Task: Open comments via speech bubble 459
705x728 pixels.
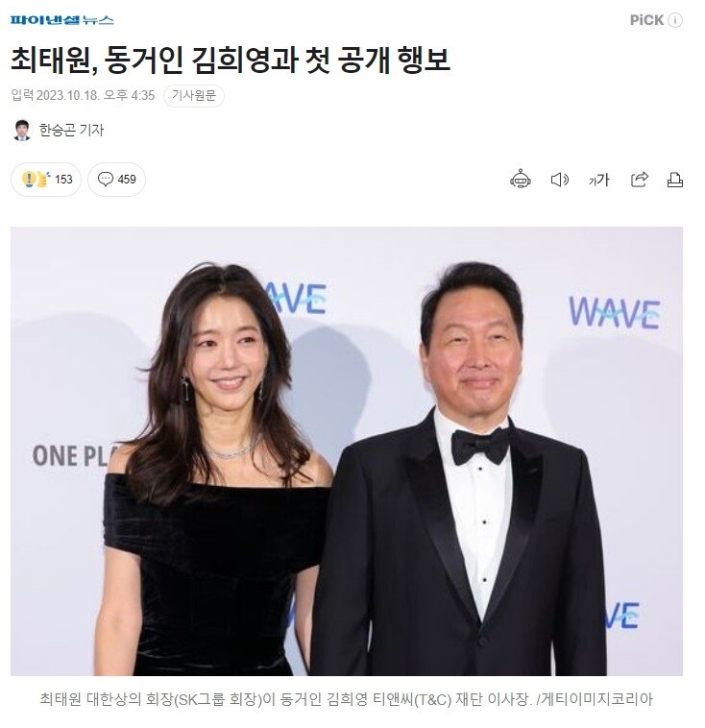Action: coord(116,180)
